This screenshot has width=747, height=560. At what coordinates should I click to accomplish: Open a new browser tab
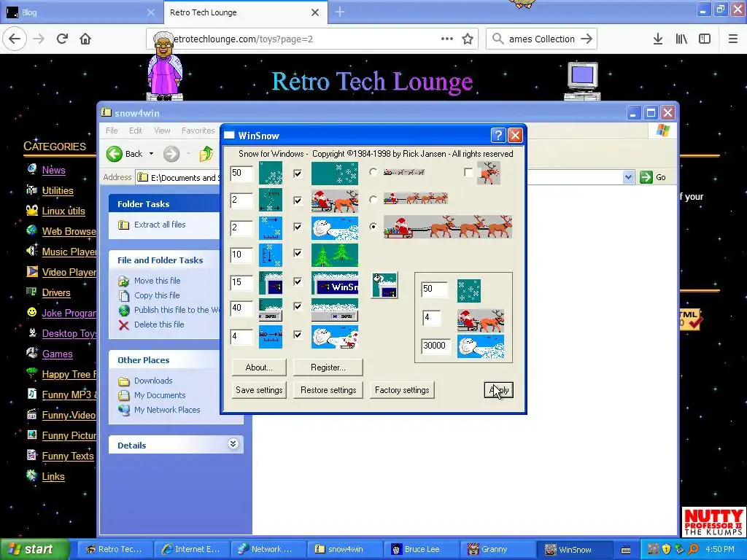[x=340, y=12]
